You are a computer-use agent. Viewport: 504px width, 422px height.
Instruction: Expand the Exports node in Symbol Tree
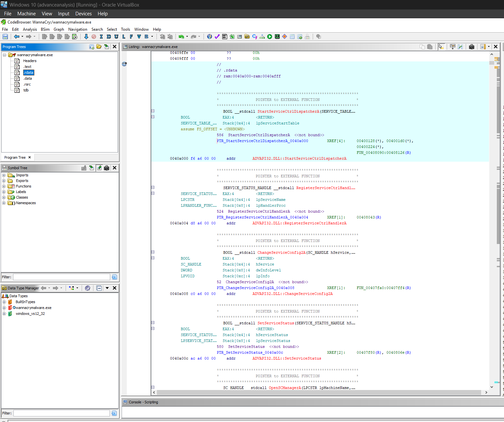tap(4, 181)
